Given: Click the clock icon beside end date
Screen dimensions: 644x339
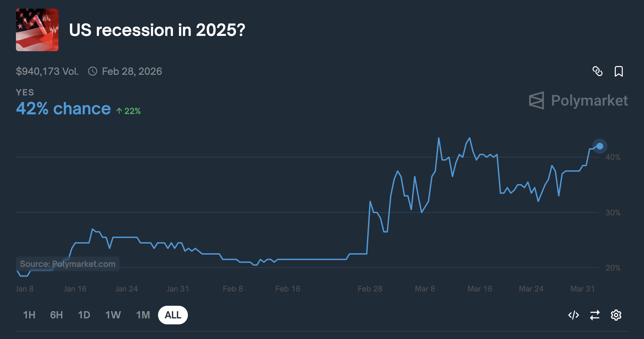Looking at the screenshot, I should coord(93,71).
